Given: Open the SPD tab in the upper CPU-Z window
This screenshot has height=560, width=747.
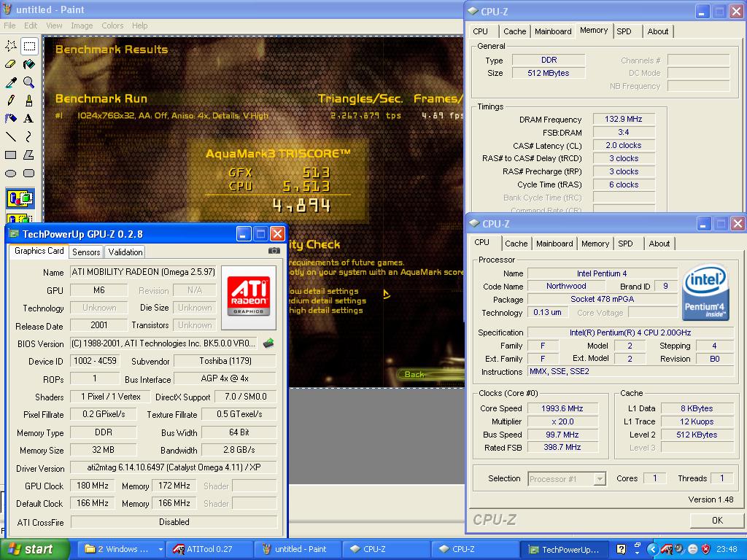Looking at the screenshot, I should click(x=624, y=31).
